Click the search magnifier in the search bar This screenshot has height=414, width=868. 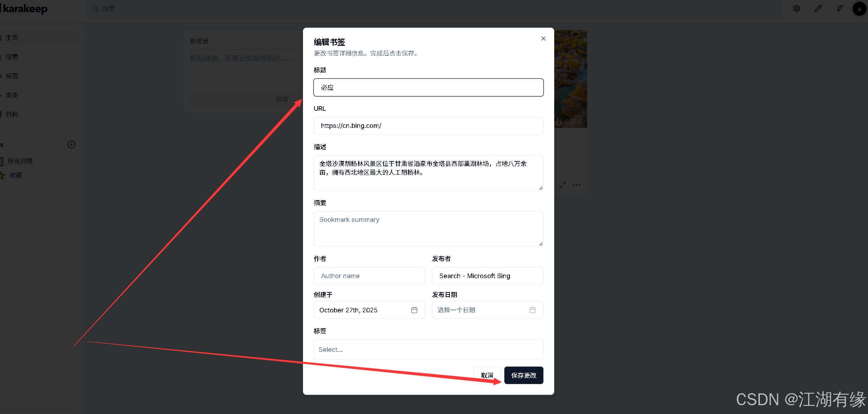click(95, 8)
